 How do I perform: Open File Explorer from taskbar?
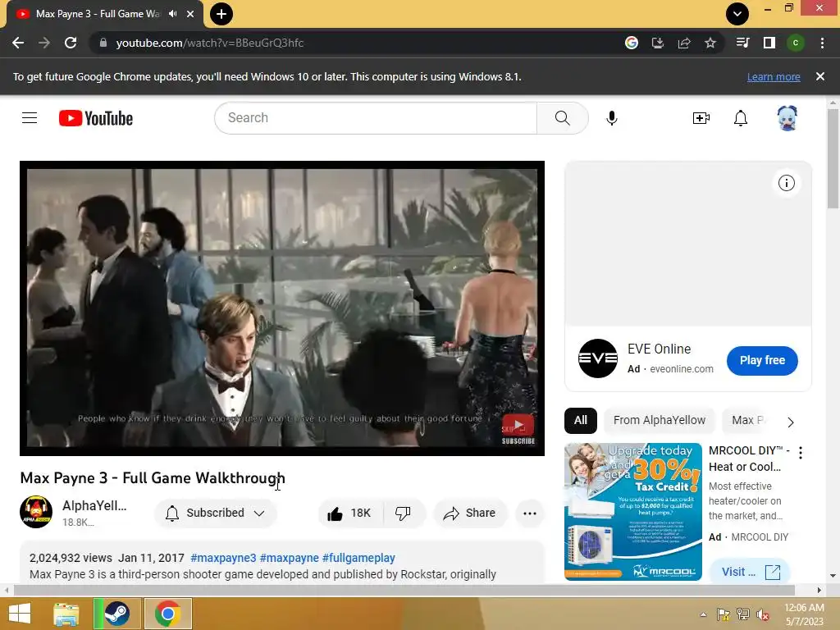tap(66, 614)
